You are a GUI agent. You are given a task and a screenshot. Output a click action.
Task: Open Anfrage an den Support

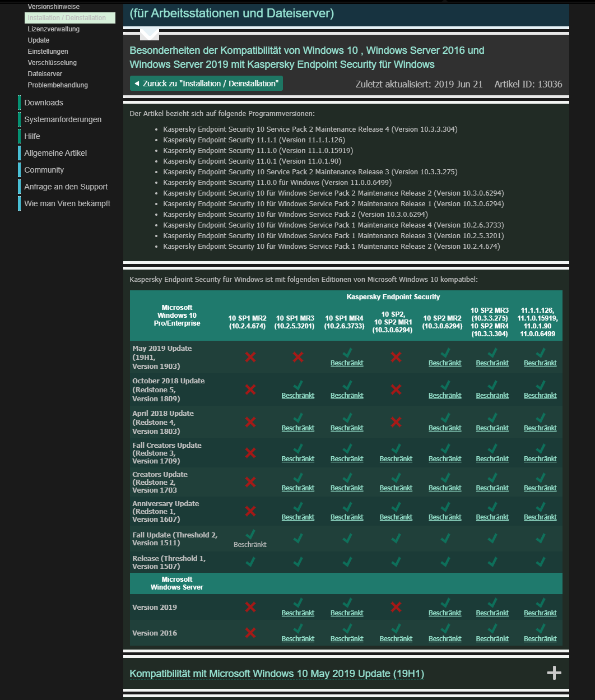(x=66, y=187)
